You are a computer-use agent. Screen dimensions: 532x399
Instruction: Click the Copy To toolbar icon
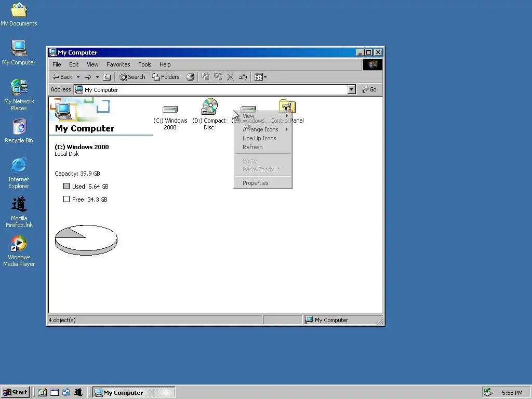pyautogui.click(x=218, y=77)
